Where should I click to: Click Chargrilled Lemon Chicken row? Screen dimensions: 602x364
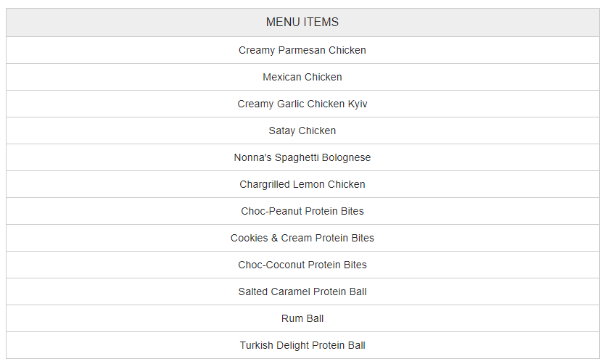pyautogui.click(x=302, y=185)
